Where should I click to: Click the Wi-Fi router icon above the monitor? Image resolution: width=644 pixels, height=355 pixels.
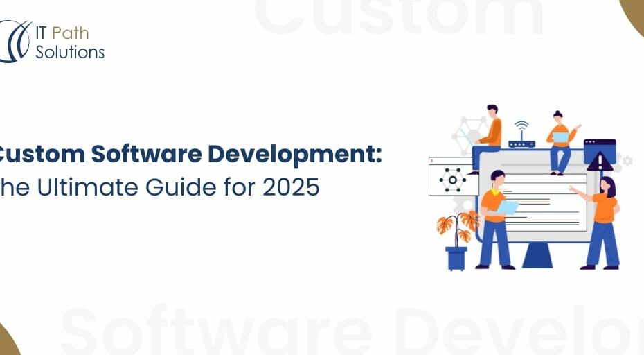pyautogui.click(x=521, y=136)
